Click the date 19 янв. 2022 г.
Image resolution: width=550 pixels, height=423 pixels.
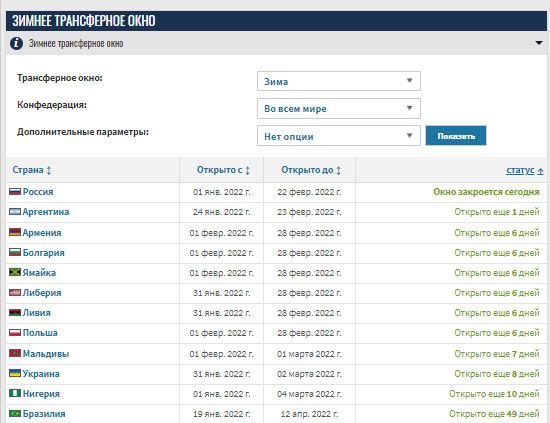tap(221, 414)
